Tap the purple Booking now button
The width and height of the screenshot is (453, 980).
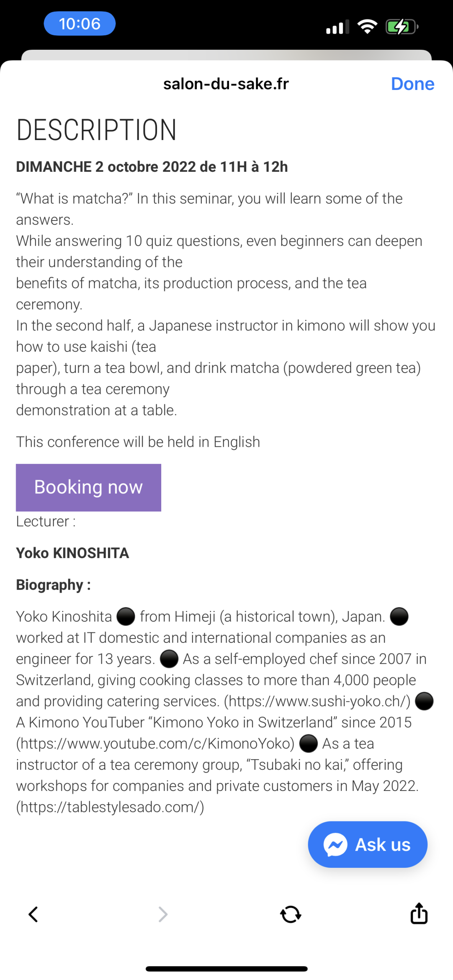(88, 487)
